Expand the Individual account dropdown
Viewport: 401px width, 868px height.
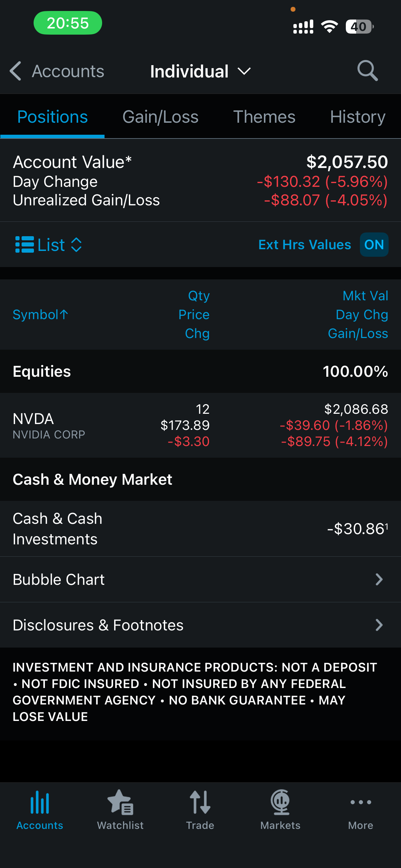point(244,71)
